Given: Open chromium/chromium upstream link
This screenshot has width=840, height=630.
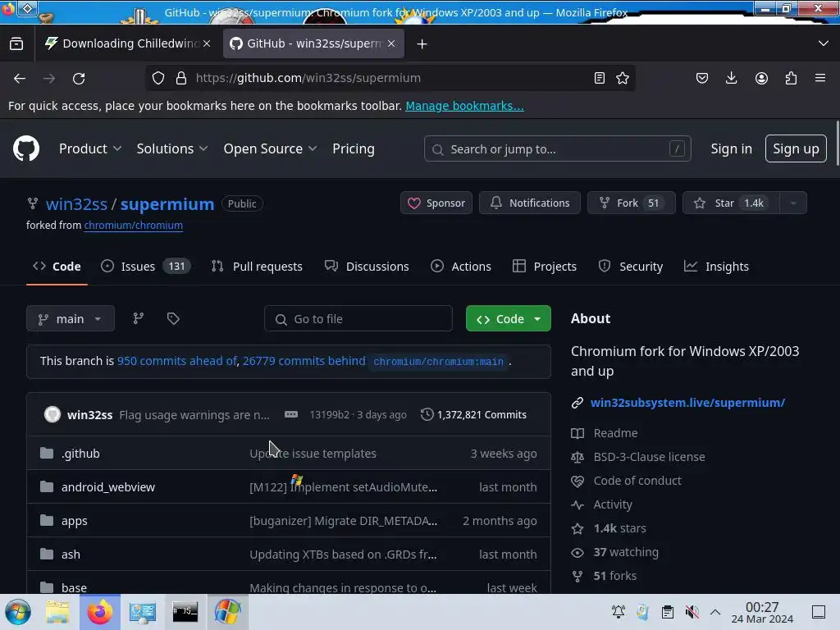Looking at the screenshot, I should pyautogui.click(x=134, y=226).
